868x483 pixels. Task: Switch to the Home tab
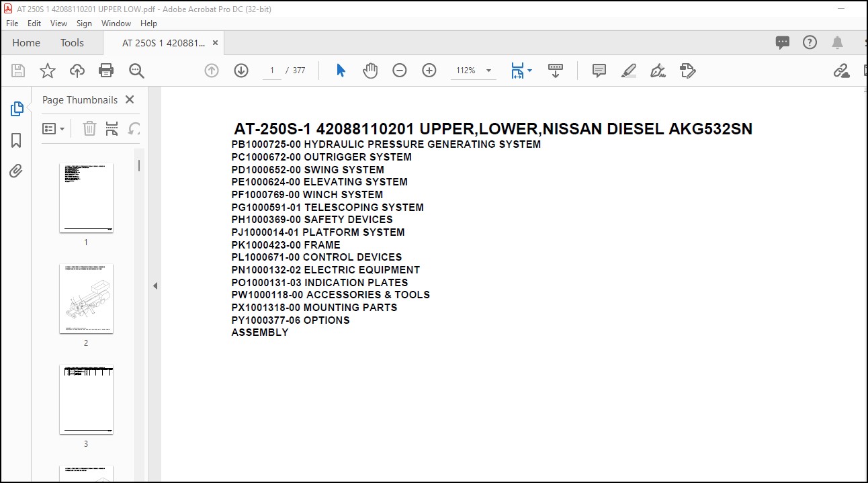click(26, 42)
